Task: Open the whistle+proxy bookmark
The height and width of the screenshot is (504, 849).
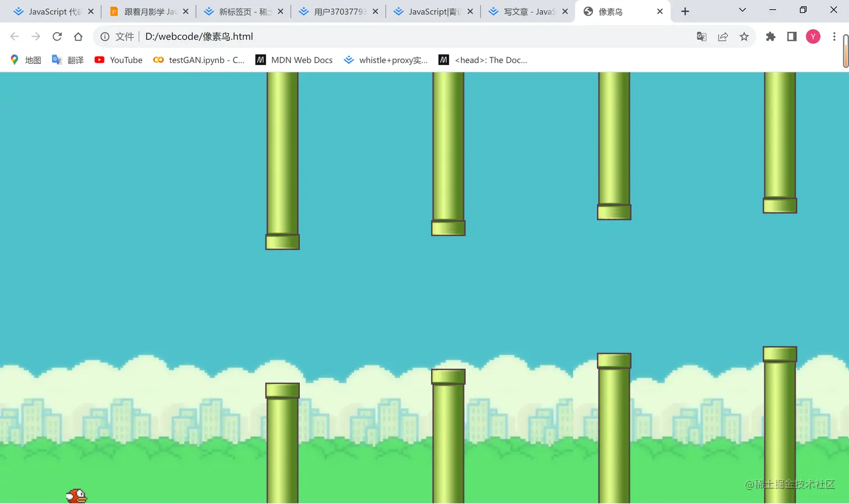Action: pyautogui.click(x=386, y=60)
